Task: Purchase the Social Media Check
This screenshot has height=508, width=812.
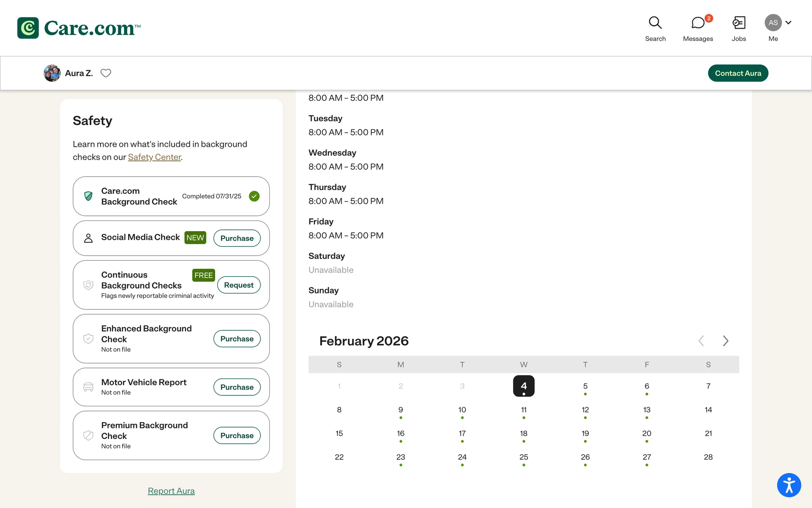Action: pyautogui.click(x=237, y=238)
